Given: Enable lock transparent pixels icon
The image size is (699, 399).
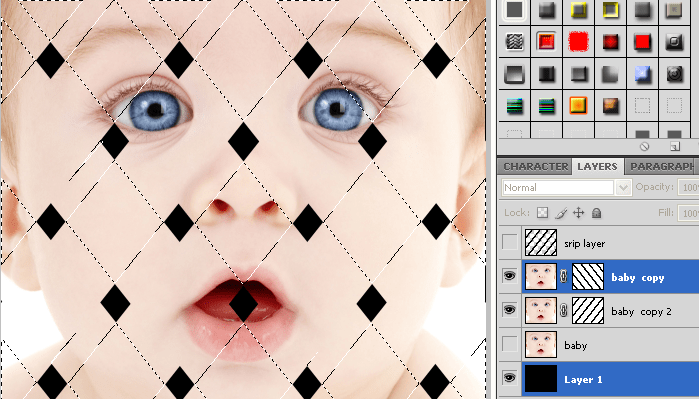Looking at the screenshot, I should pos(543,213).
